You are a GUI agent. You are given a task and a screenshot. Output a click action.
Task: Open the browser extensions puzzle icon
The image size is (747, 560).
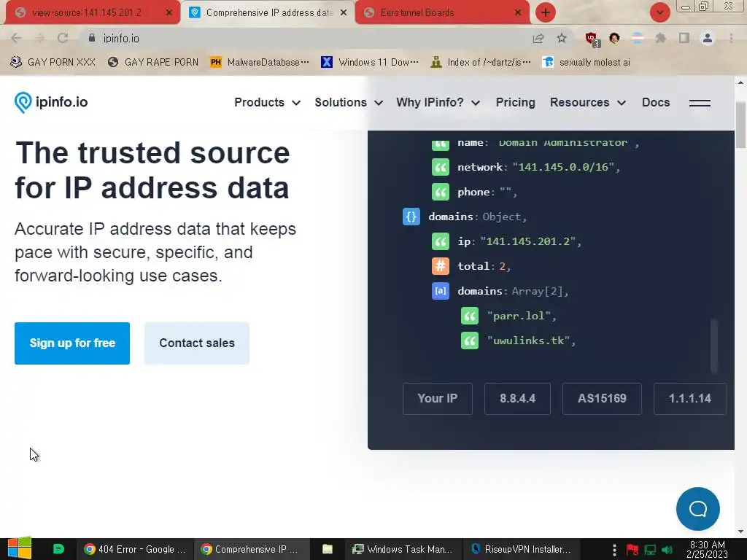661,38
